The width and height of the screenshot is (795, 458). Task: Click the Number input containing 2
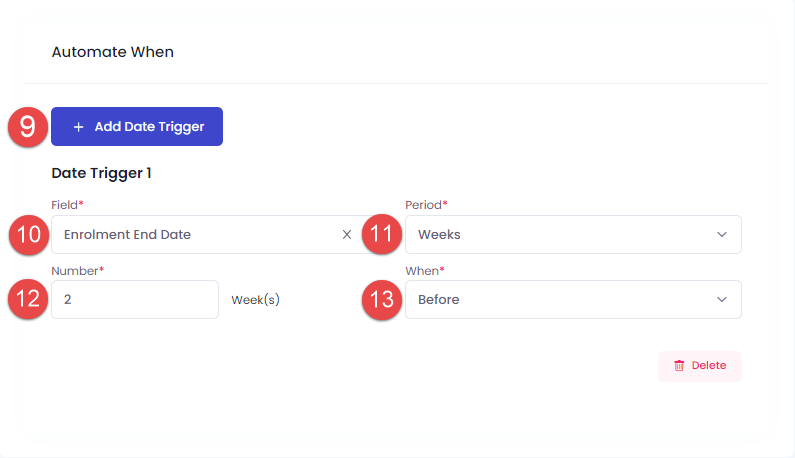(135, 299)
